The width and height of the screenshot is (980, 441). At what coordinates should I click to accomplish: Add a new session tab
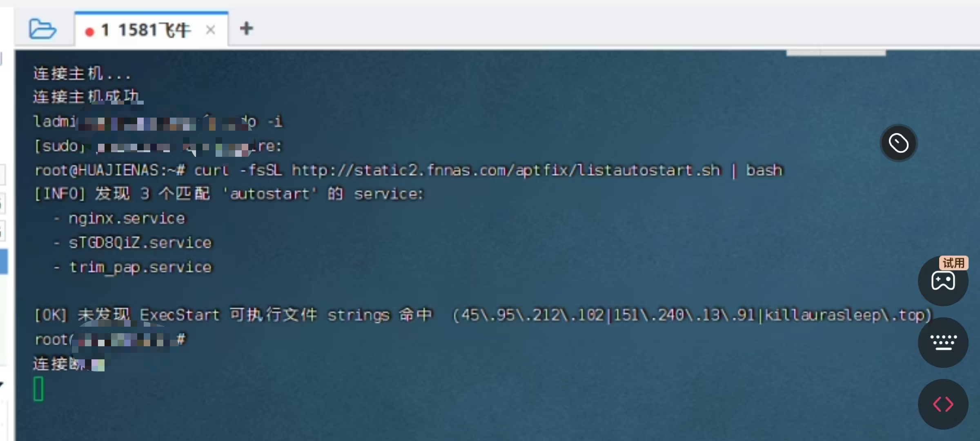(x=246, y=29)
